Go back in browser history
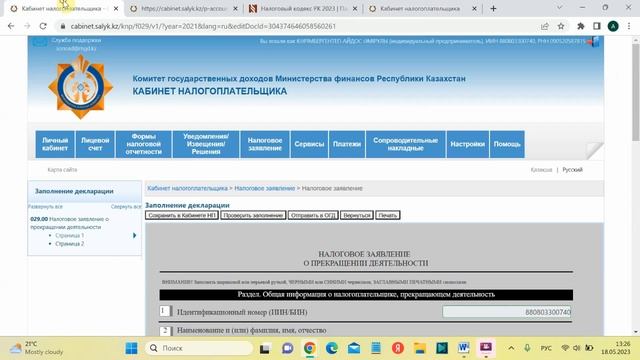This screenshot has width=640, height=360. pyautogui.click(x=11, y=26)
